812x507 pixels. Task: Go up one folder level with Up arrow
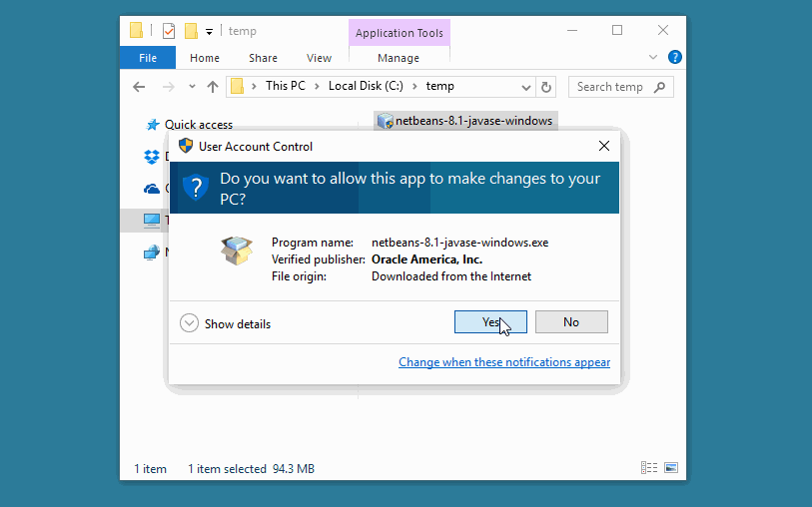(x=212, y=87)
